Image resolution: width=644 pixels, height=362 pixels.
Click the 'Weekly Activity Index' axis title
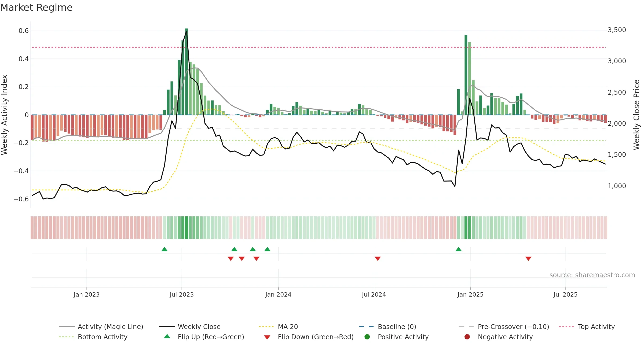coord(4,115)
